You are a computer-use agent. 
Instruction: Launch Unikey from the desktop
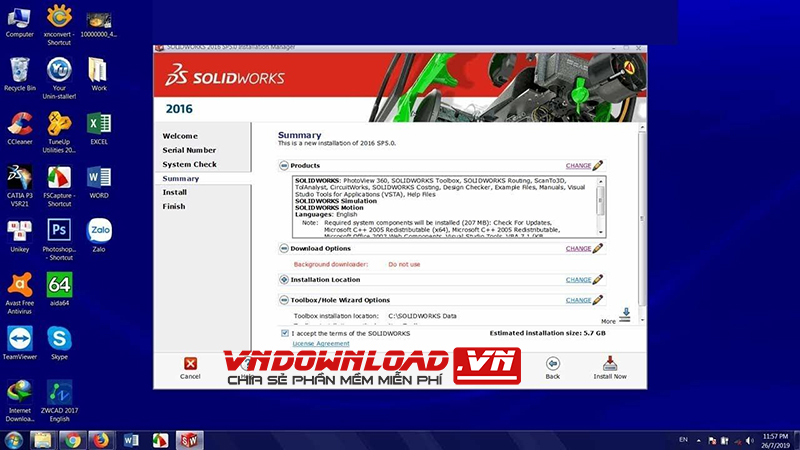coord(19,236)
